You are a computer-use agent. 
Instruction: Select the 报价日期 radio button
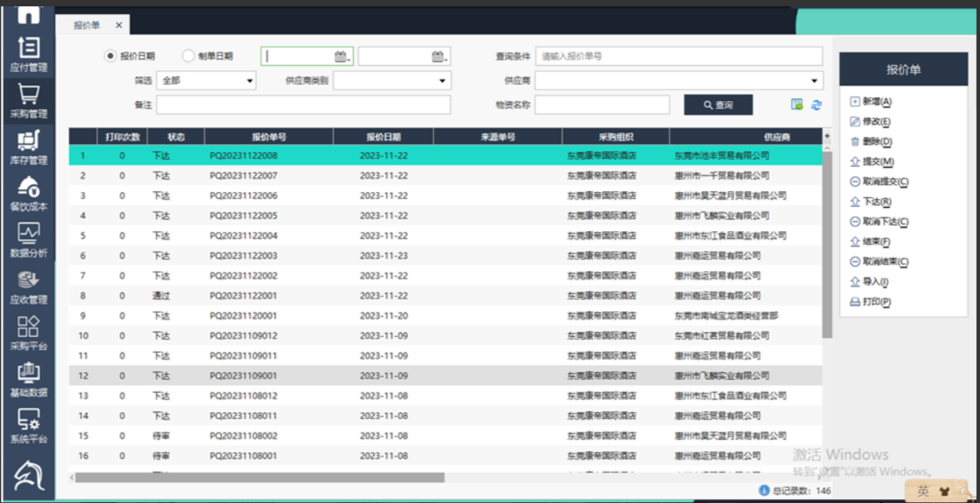(110, 56)
